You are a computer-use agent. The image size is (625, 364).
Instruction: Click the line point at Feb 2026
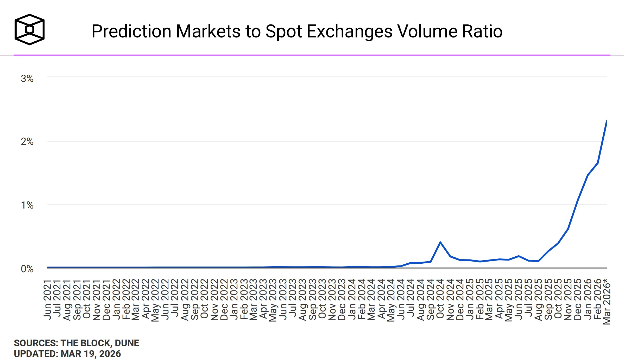click(597, 163)
